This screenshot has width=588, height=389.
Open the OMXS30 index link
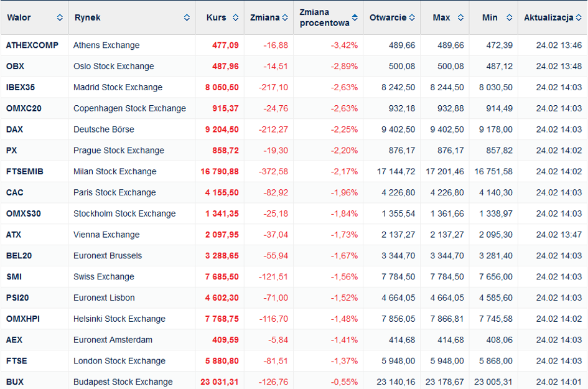pos(23,213)
